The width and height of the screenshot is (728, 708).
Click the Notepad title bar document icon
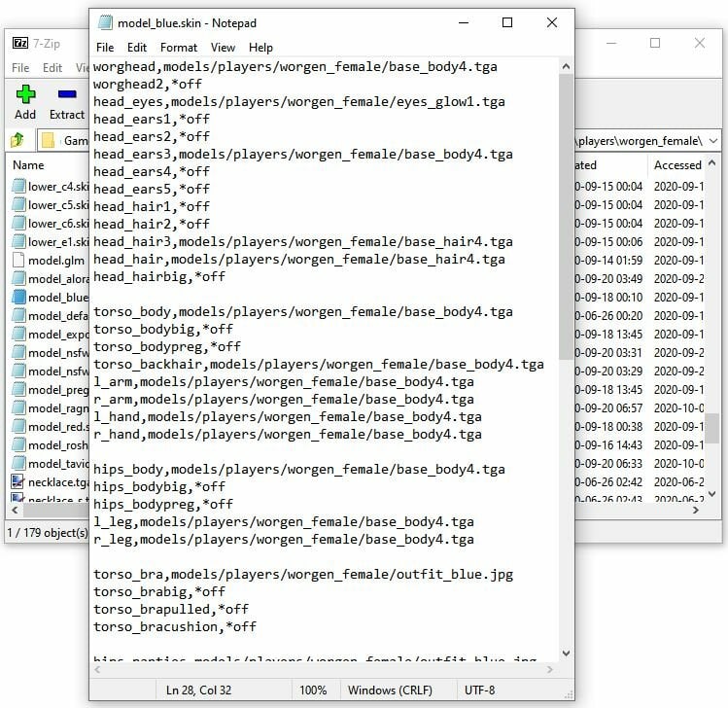[105, 22]
